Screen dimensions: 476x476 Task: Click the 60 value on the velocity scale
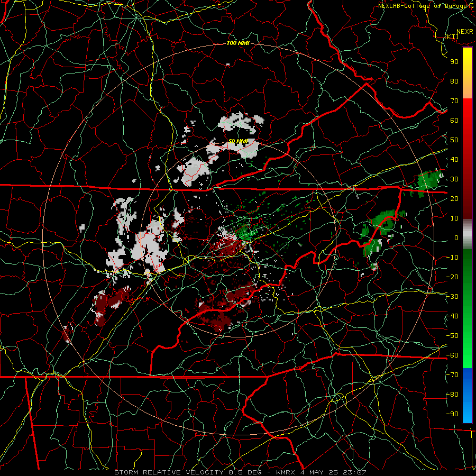[x=454, y=120]
